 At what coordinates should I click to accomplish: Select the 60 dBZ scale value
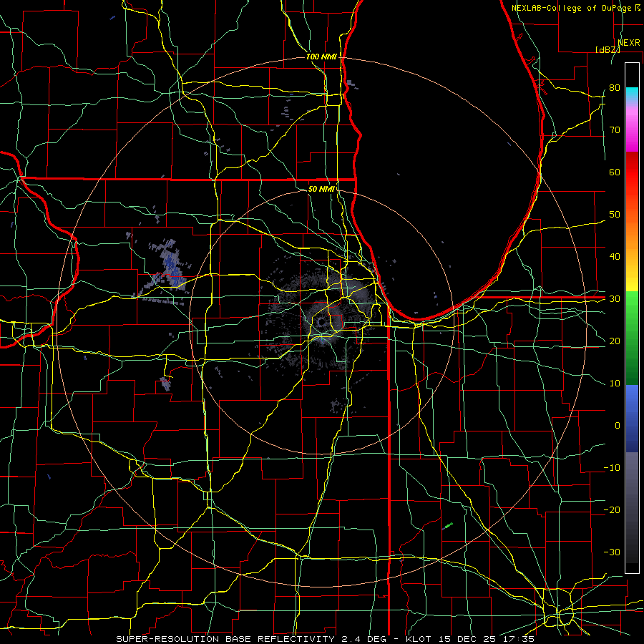(x=615, y=172)
